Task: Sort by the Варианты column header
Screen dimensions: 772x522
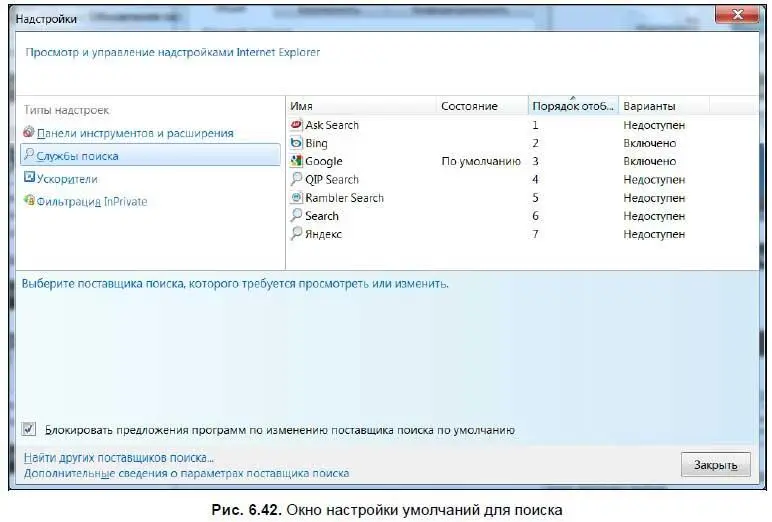Action: pos(664,106)
